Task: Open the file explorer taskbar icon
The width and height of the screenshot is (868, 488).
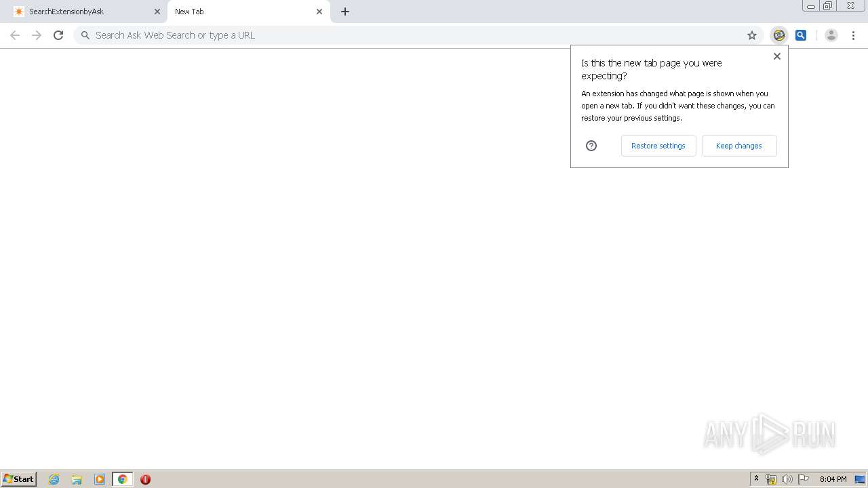Action: 77,479
